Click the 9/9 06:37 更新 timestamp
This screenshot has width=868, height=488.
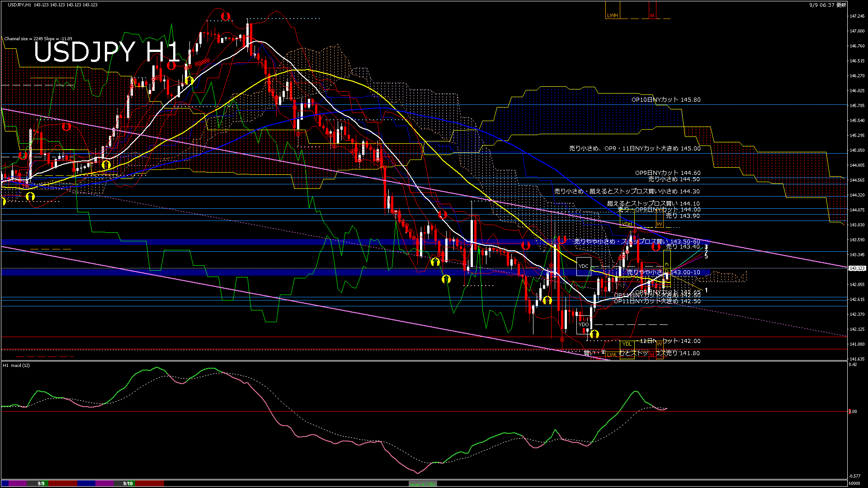(x=828, y=5)
